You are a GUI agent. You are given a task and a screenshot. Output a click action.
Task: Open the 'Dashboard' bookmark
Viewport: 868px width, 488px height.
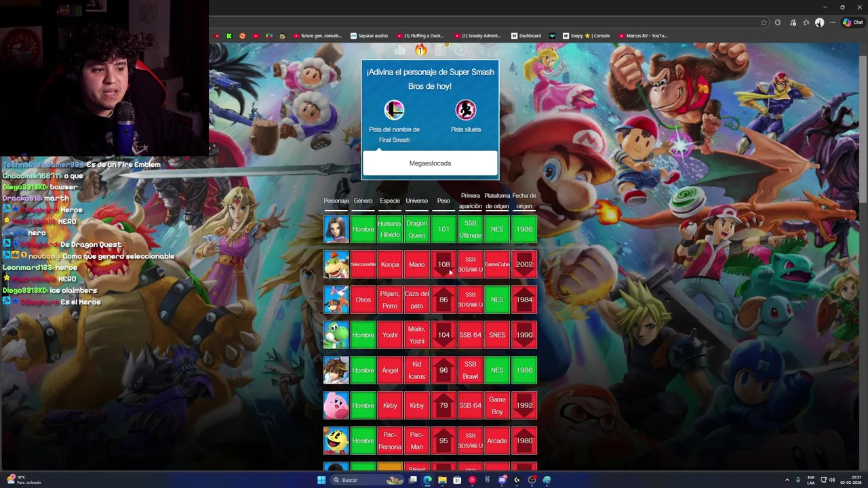526,36
